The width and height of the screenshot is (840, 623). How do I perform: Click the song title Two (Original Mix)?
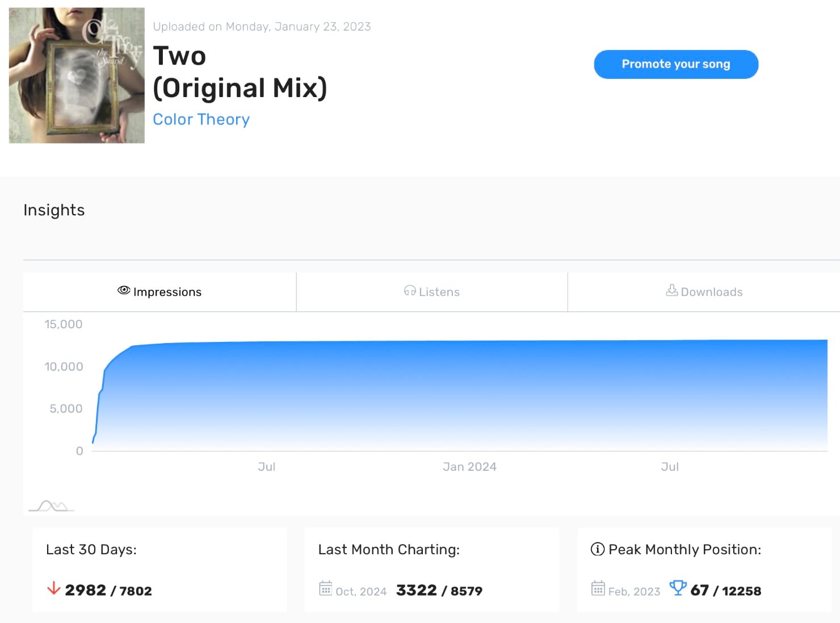[x=240, y=72]
